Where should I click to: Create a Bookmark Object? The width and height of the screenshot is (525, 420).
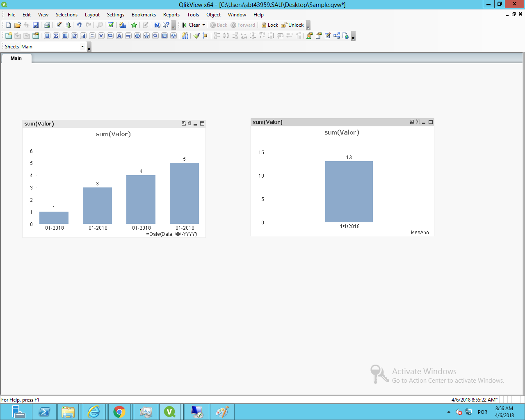point(146,36)
